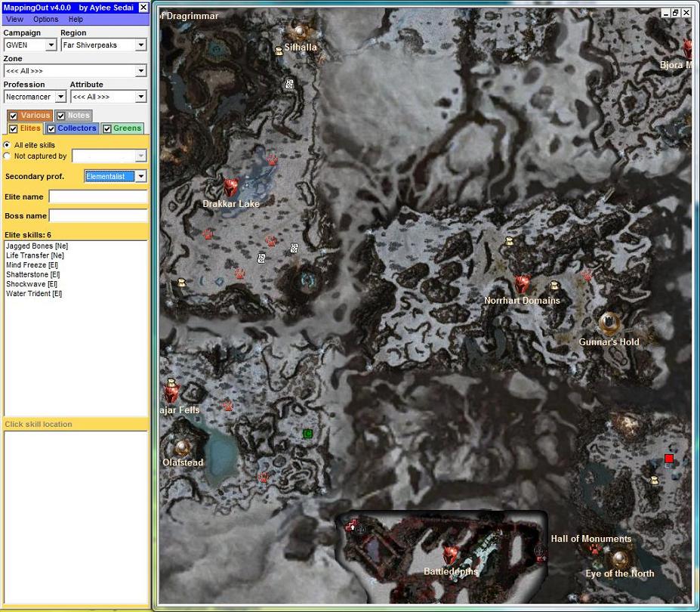
Task: Click the red square marker on the map
Action: tap(669, 459)
